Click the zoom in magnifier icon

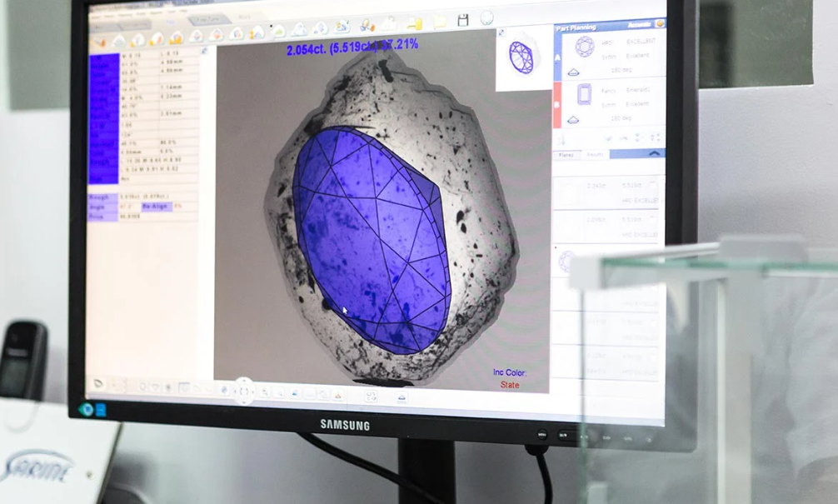click(265, 392)
